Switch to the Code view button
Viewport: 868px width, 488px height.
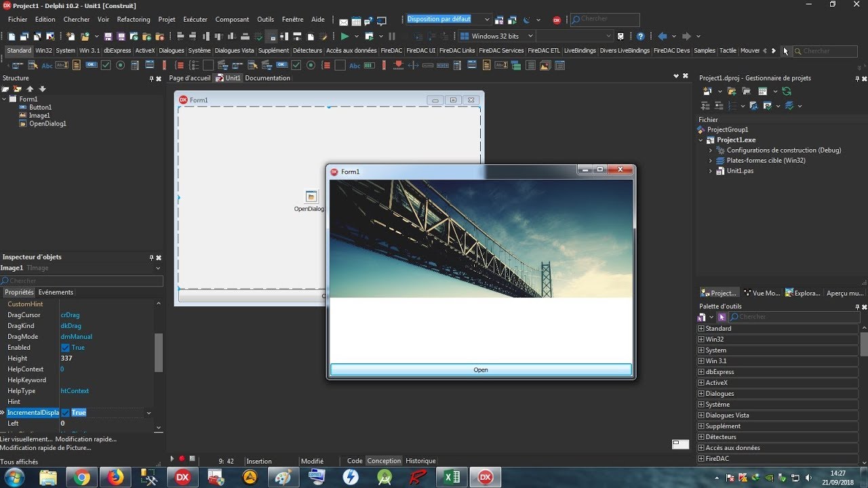(x=355, y=461)
